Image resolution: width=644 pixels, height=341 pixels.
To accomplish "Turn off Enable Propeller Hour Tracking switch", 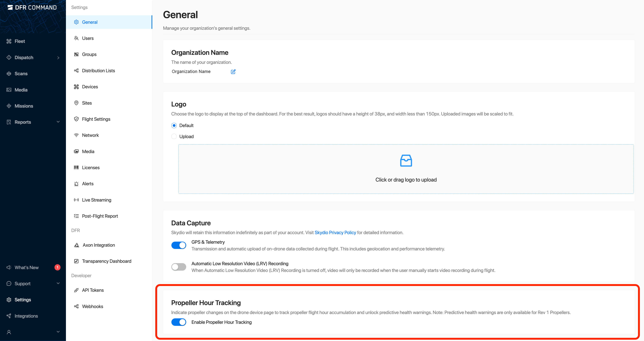I will (179, 322).
